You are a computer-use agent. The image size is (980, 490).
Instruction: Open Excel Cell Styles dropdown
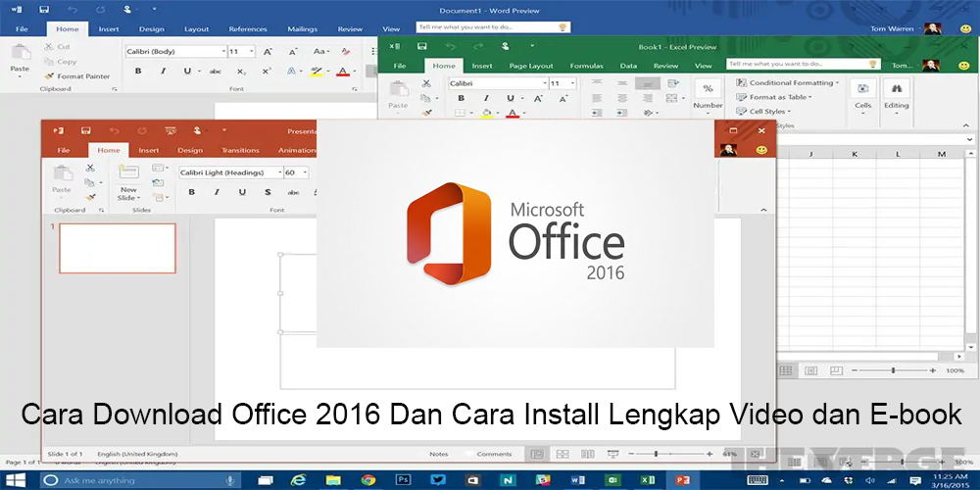coord(763,112)
